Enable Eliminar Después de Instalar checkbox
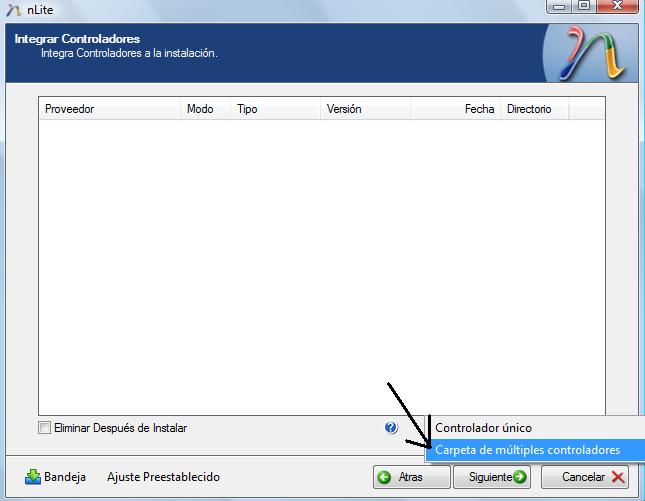The width and height of the screenshot is (645, 501). 44,428
